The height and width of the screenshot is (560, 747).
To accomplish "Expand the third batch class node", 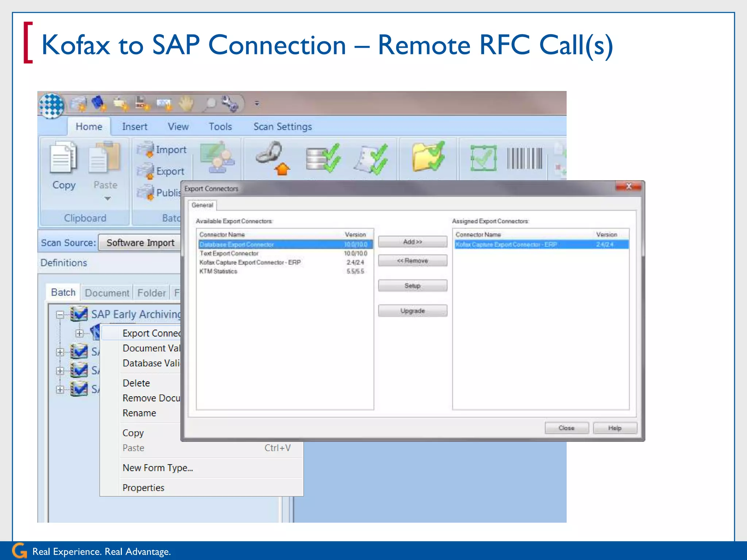I will coord(60,371).
